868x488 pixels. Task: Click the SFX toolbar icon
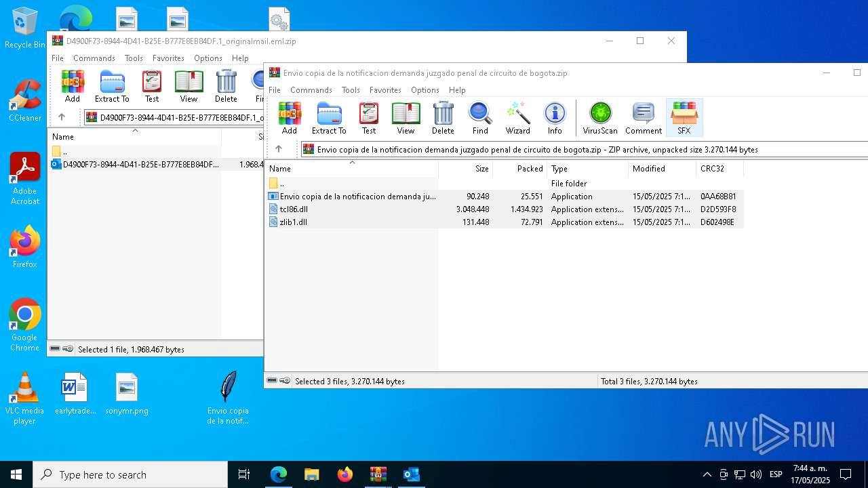684,118
